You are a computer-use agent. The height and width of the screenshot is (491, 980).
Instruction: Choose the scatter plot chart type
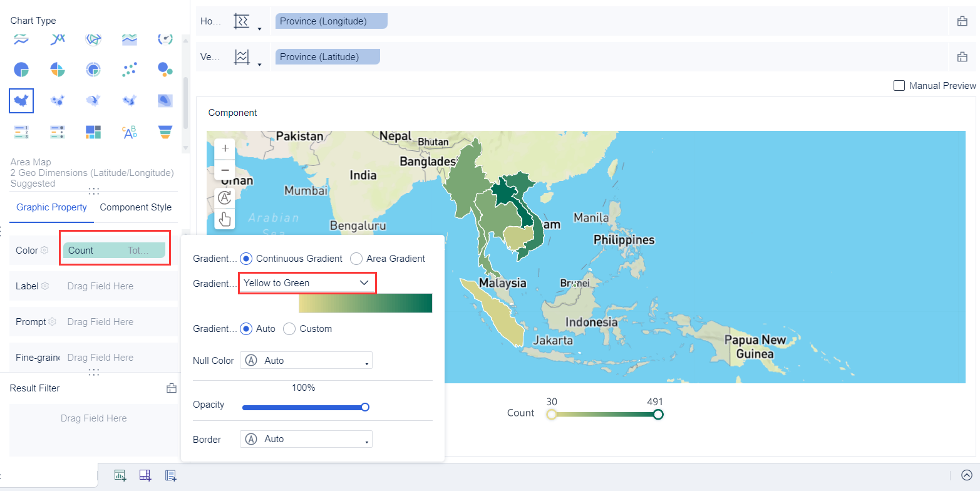(x=130, y=69)
